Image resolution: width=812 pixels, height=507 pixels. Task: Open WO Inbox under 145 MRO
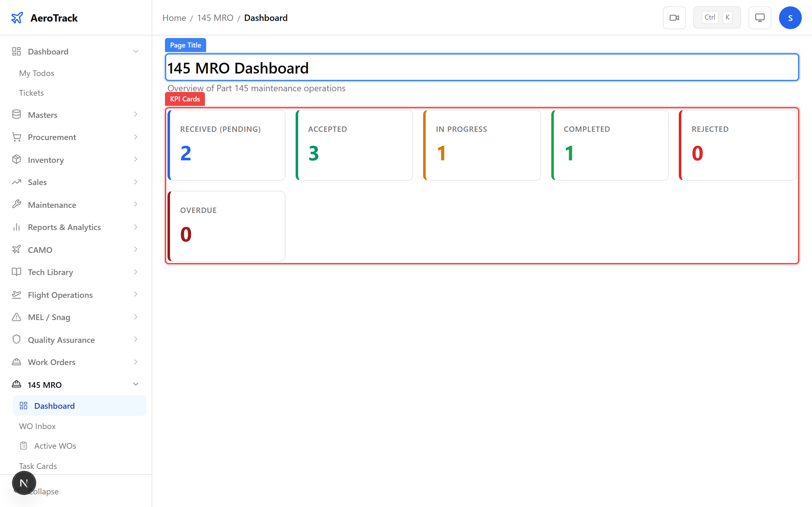pyautogui.click(x=37, y=426)
